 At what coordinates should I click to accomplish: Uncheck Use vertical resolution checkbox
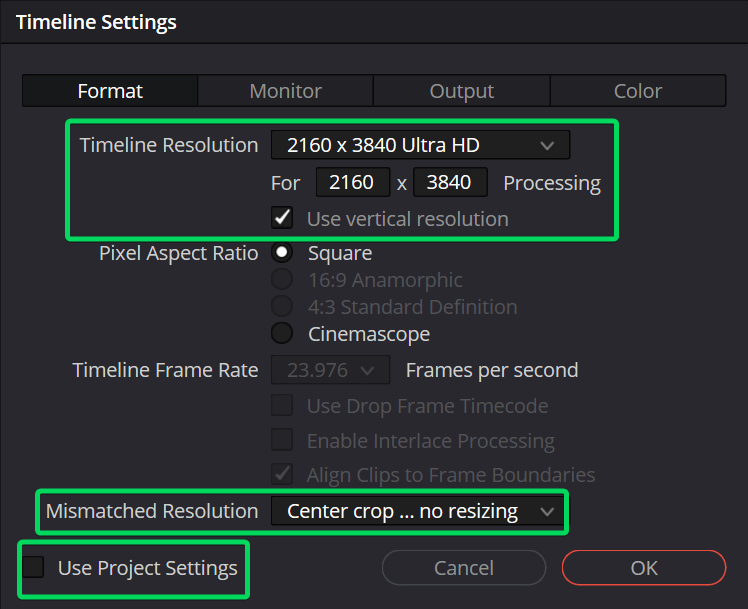click(x=283, y=218)
